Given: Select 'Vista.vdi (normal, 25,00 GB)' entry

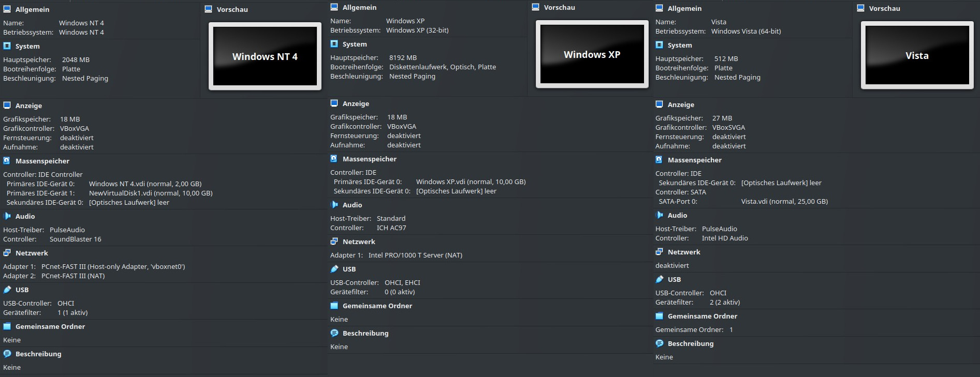Looking at the screenshot, I should tap(784, 201).
